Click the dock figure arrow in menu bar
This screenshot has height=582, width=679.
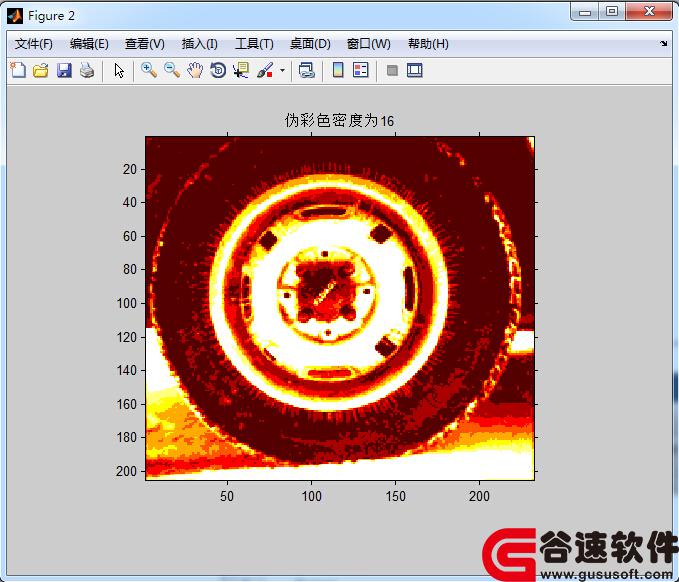pos(663,43)
